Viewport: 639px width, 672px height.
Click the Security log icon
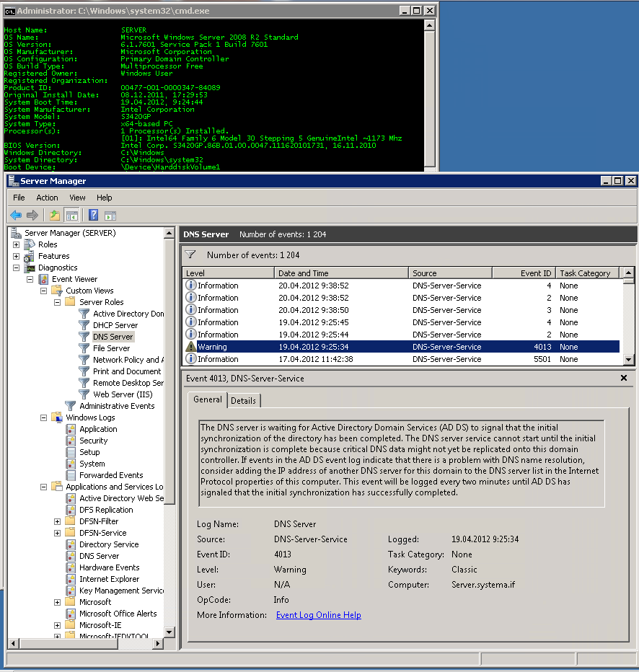(x=71, y=441)
